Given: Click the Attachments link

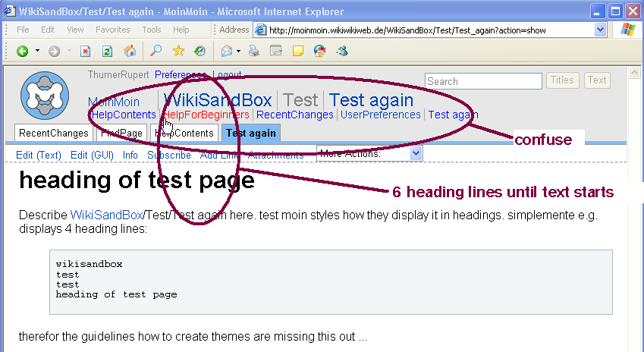Looking at the screenshot, I should 275,156.
